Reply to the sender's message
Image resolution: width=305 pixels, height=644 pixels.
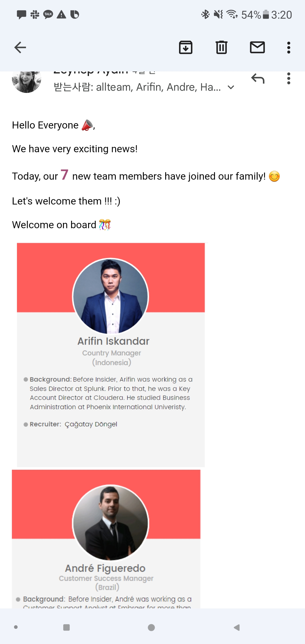pos(258,79)
